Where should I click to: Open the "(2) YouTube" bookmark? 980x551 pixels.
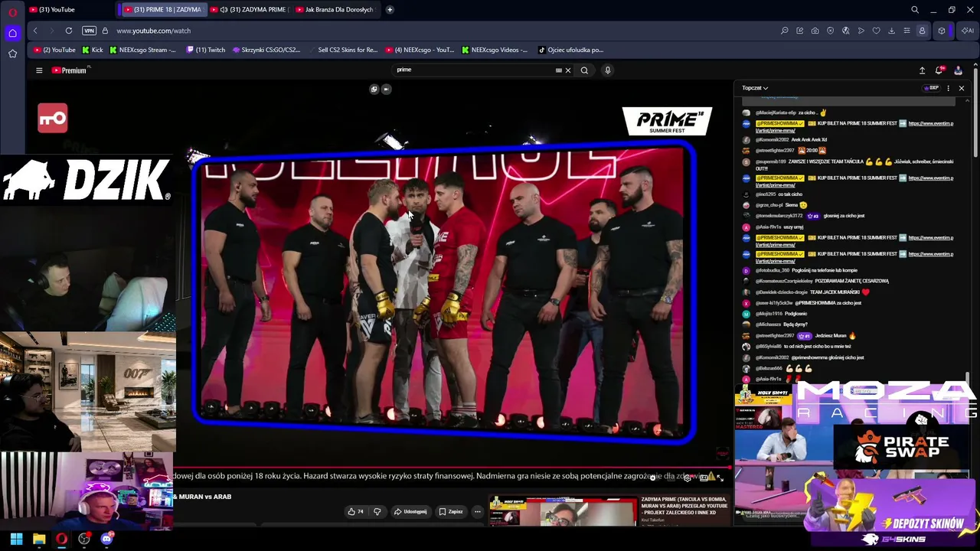point(54,50)
